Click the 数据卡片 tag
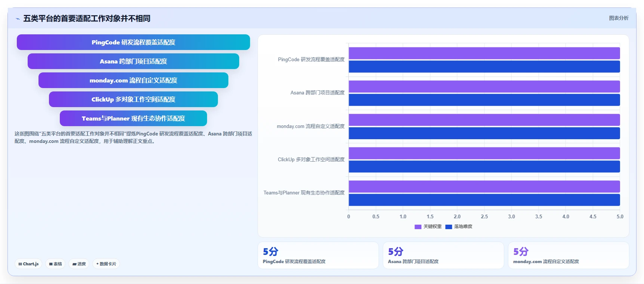 coord(106,264)
